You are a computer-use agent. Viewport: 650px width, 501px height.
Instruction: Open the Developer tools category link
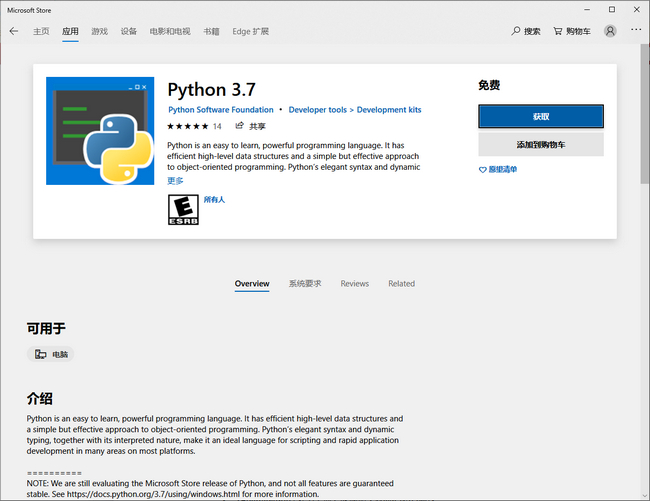(x=316, y=110)
